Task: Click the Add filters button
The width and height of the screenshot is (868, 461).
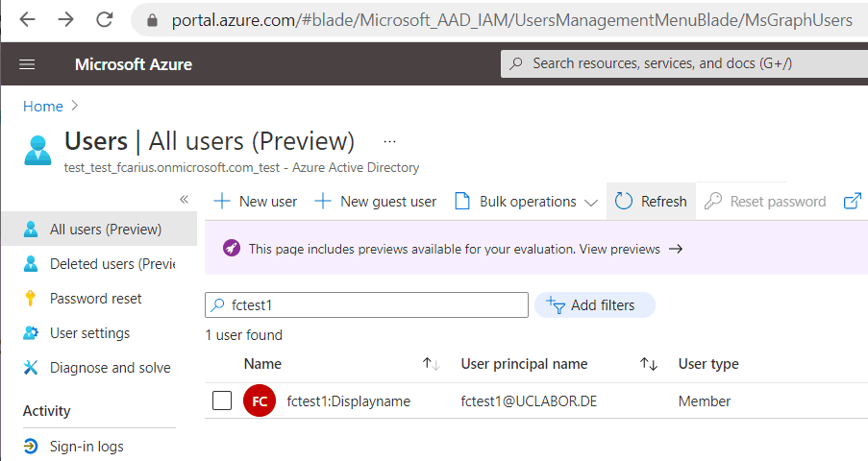Action: click(x=595, y=305)
